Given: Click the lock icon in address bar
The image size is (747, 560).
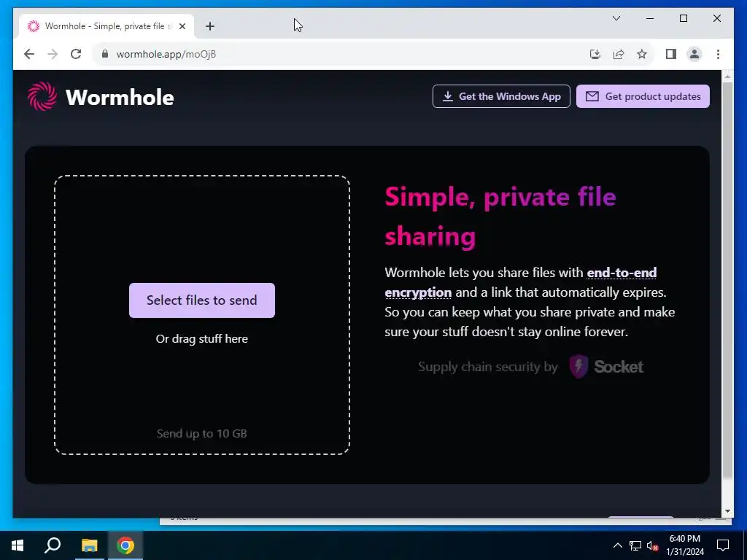Looking at the screenshot, I should [x=105, y=54].
